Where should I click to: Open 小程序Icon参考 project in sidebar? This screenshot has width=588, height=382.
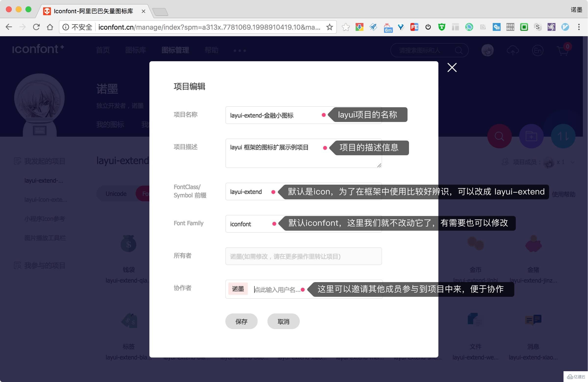point(45,219)
